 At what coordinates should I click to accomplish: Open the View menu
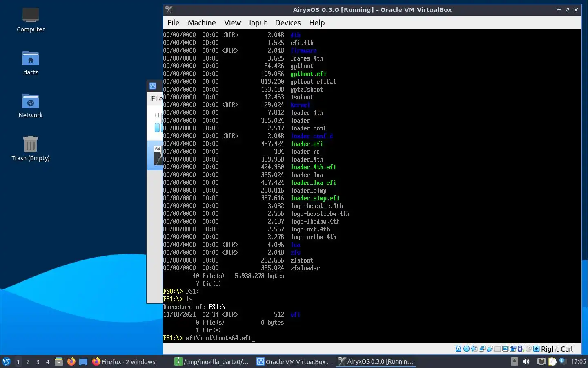coord(232,23)
